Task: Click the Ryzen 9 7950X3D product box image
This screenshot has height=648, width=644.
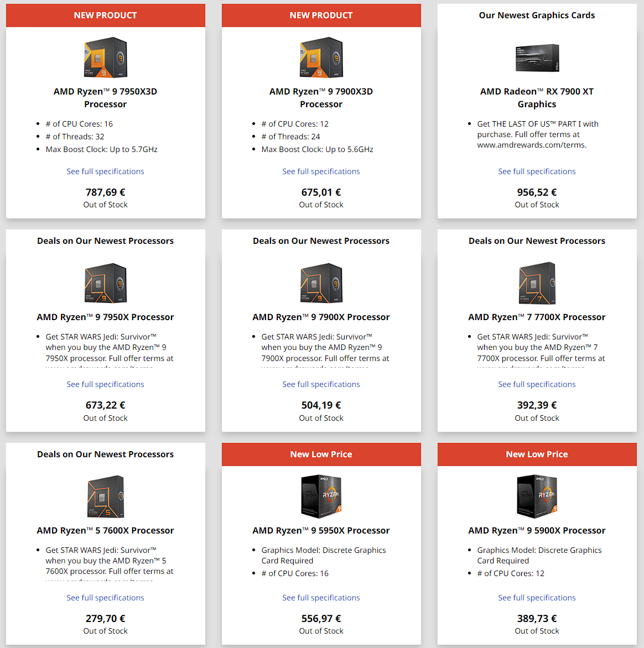Action: coord(106,58)
